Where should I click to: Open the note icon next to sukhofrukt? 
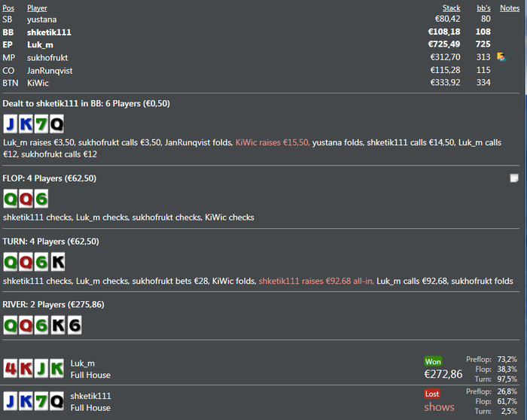click(501, 56)
